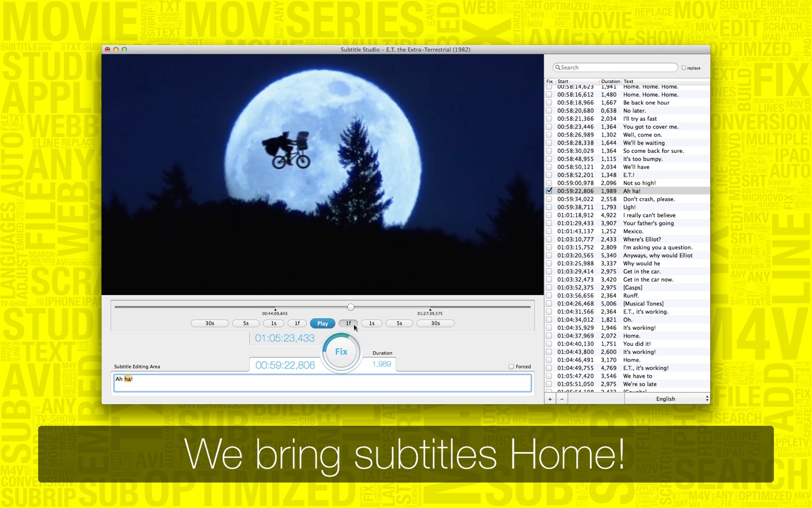Select the 'Don't crash, please.' subtitle text
This screenshot has height=508, width=812.
point(649,199)
